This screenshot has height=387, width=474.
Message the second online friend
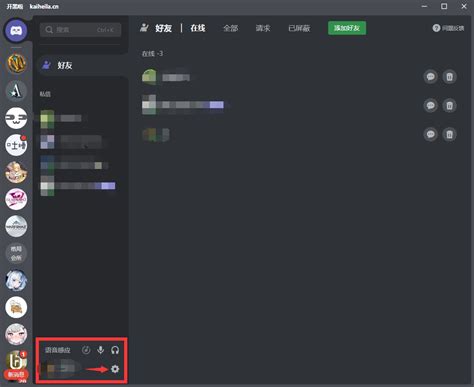[x=431, y=106]
